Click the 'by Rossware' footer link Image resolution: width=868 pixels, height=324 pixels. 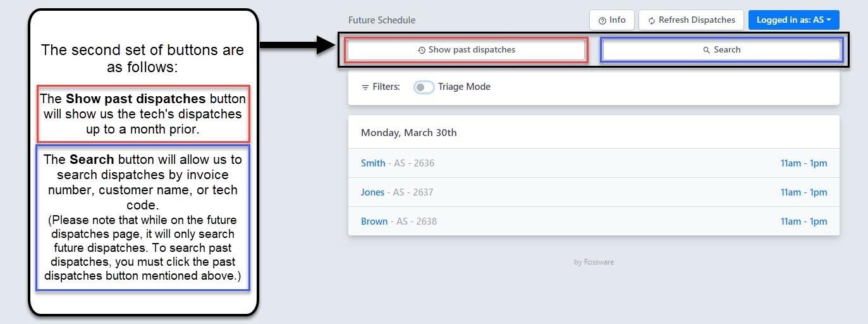tap(594, 262)
